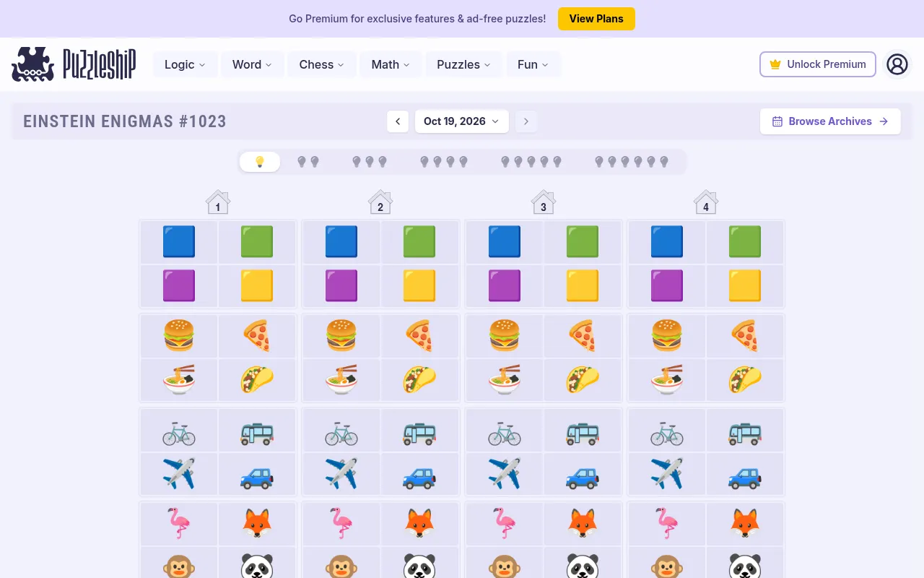Select taco in house 4

point(745,380)
